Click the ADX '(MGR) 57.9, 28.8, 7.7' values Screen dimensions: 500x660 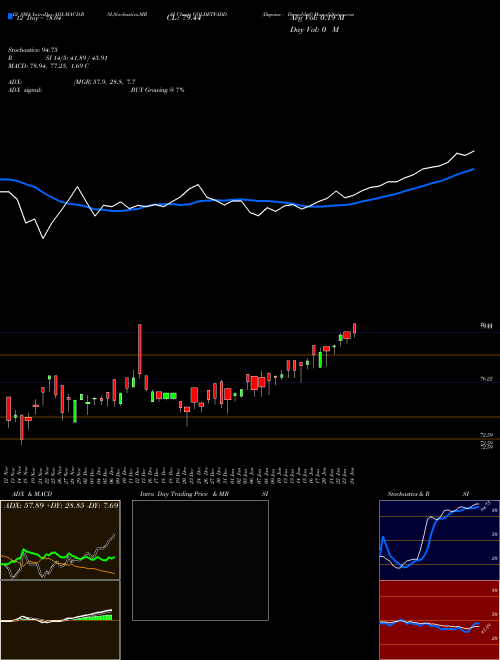tap(104, 82)
